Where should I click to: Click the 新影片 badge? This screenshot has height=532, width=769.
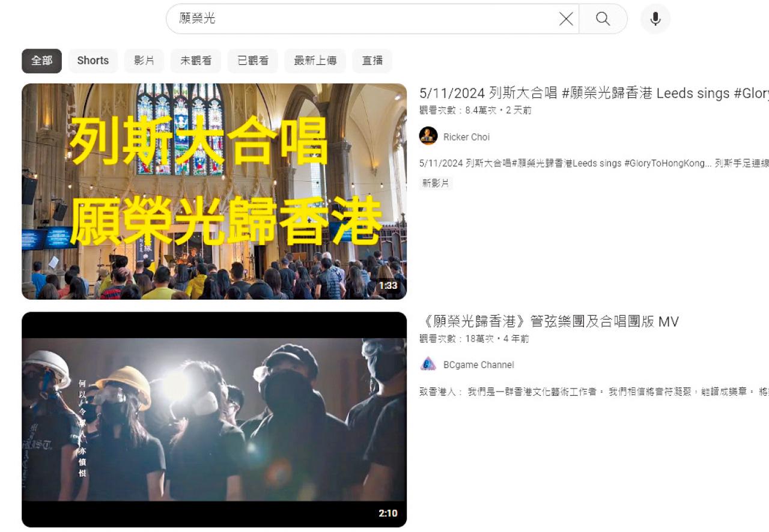(436, 183)
